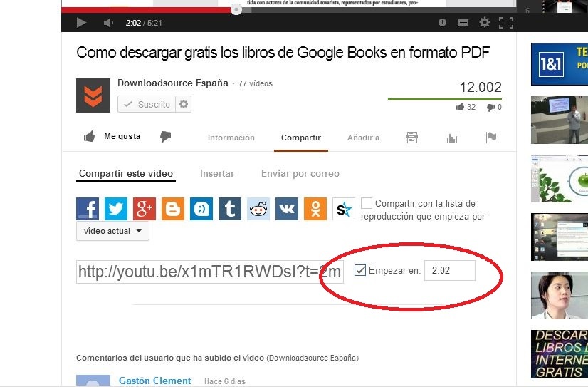Share on Reddit
The image size is (588, 387).
click(x=258, y=209)
